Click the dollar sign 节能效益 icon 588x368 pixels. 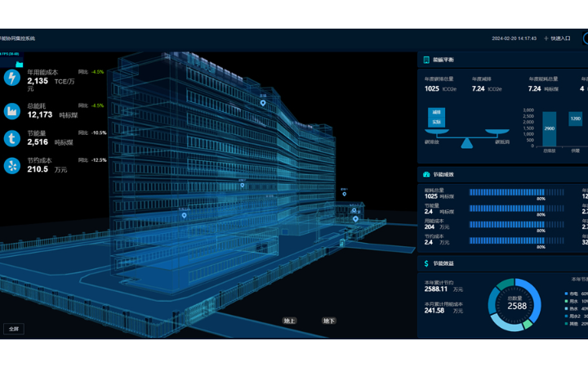(426, 263)
